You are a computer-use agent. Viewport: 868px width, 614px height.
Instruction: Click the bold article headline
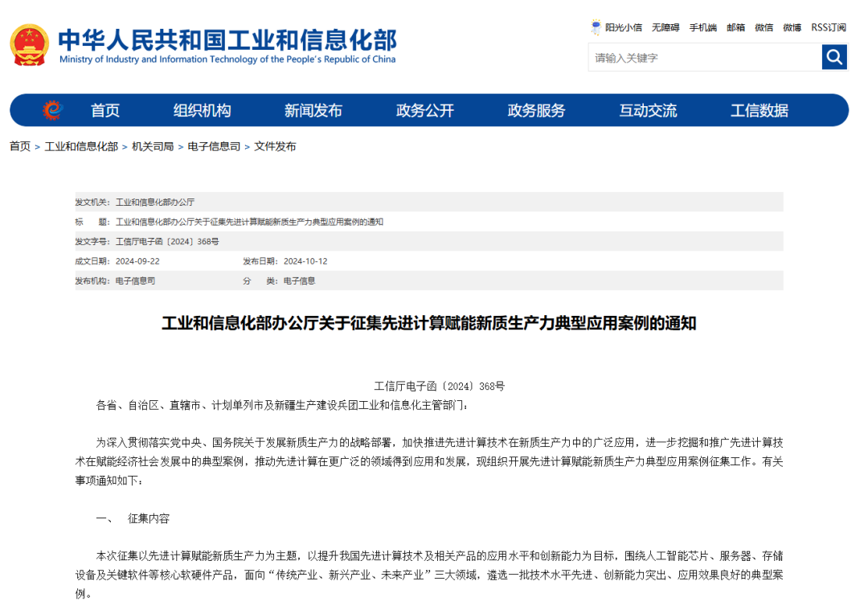point(429,323)
